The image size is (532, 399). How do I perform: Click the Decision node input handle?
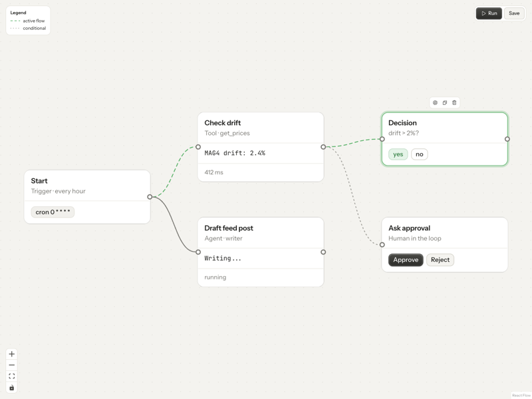click(x=382, y=139)
